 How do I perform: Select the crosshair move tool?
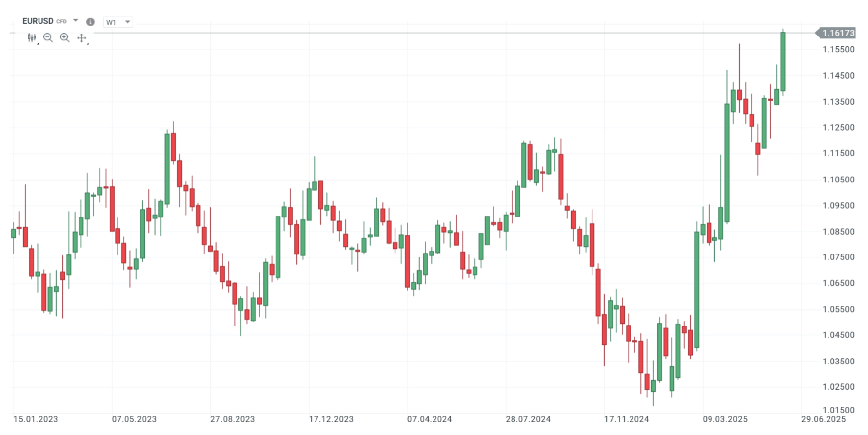(x=82, y=38)
